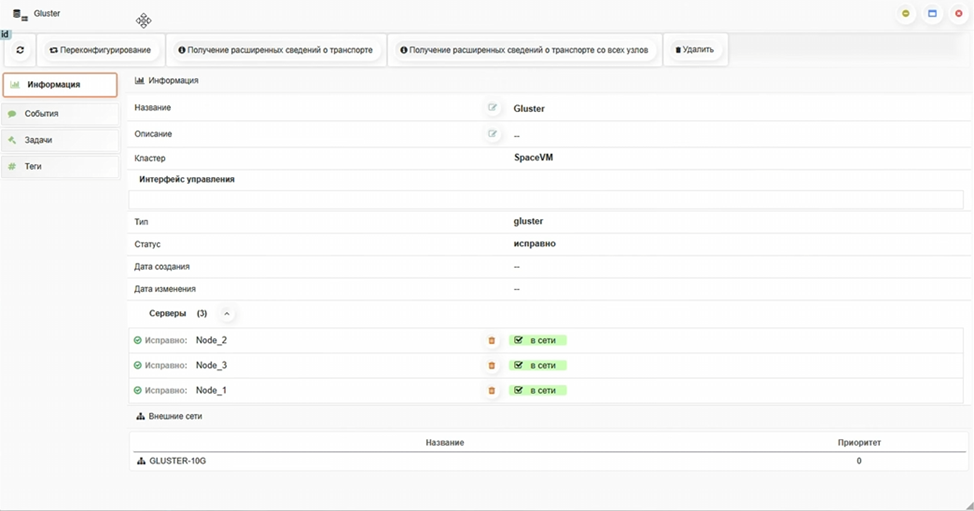Sort table by Приоритет column header
The image size is (974, 511).
(858, 442)
